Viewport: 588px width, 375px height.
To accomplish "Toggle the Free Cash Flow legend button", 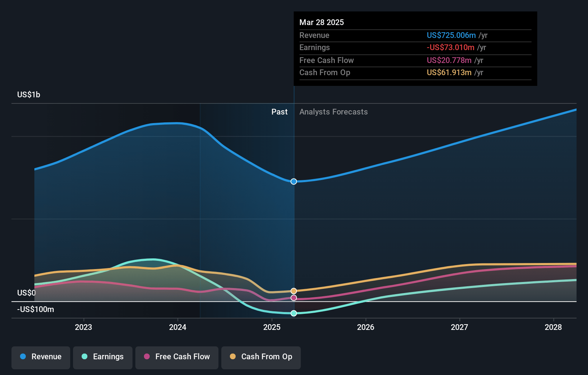I will (x=177, y=357).
